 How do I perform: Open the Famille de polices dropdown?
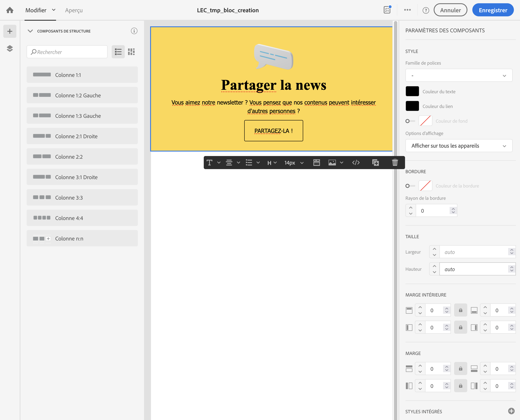459,75
